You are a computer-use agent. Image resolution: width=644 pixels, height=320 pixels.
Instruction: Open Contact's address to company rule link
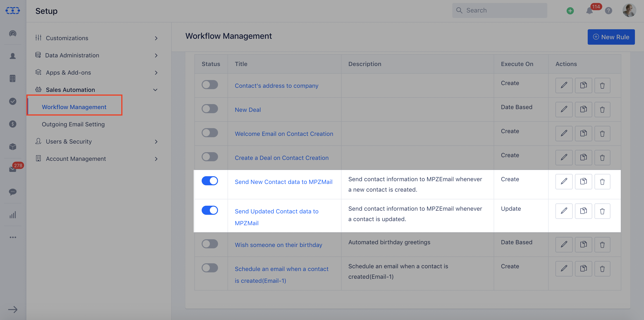(276, 86)
